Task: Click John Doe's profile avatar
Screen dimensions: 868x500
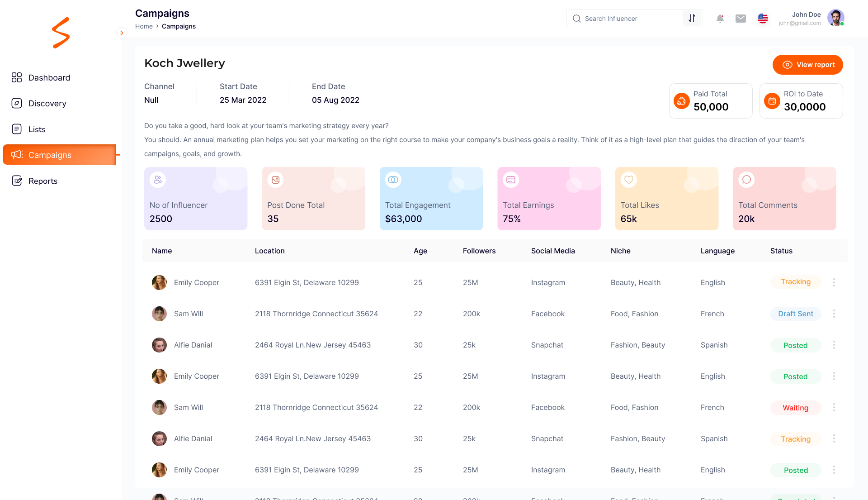Action: tap(835, 18)
